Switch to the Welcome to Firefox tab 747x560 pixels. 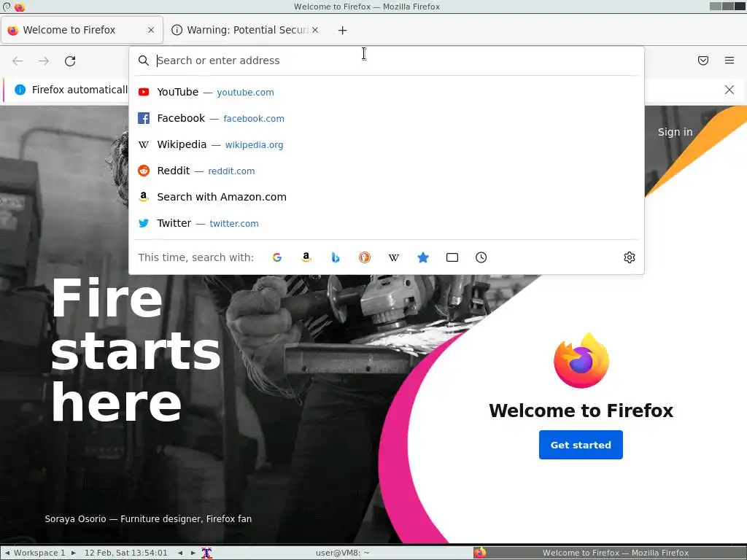click(x=82, y=30)
